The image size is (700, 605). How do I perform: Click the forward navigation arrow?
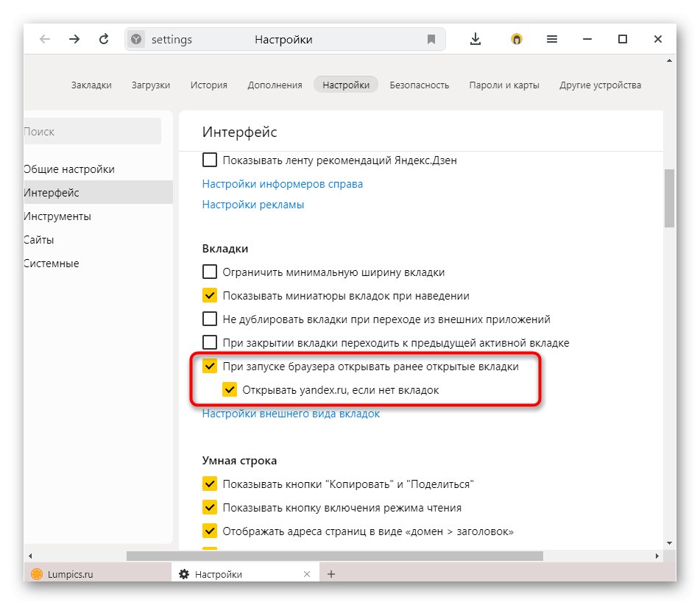point(74,39)
